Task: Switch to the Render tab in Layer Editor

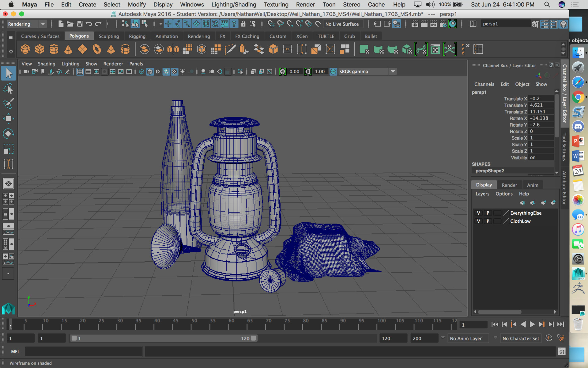Action: coord(509,185)
